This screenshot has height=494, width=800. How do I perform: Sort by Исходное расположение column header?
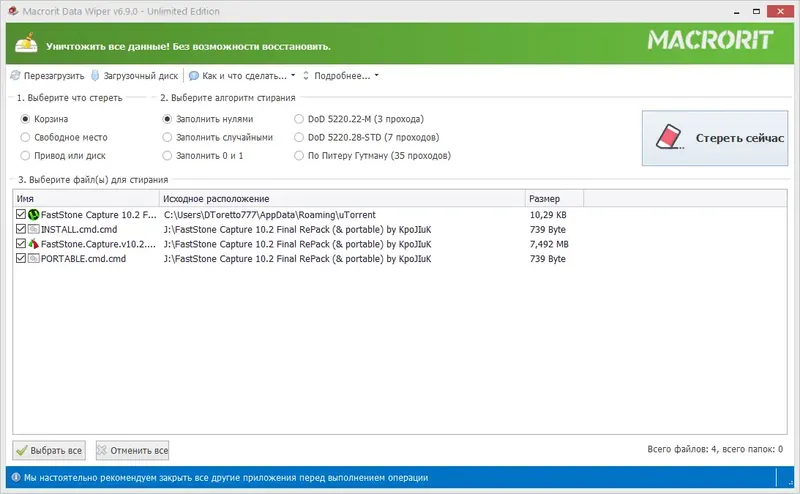click(x=342, y=199)
